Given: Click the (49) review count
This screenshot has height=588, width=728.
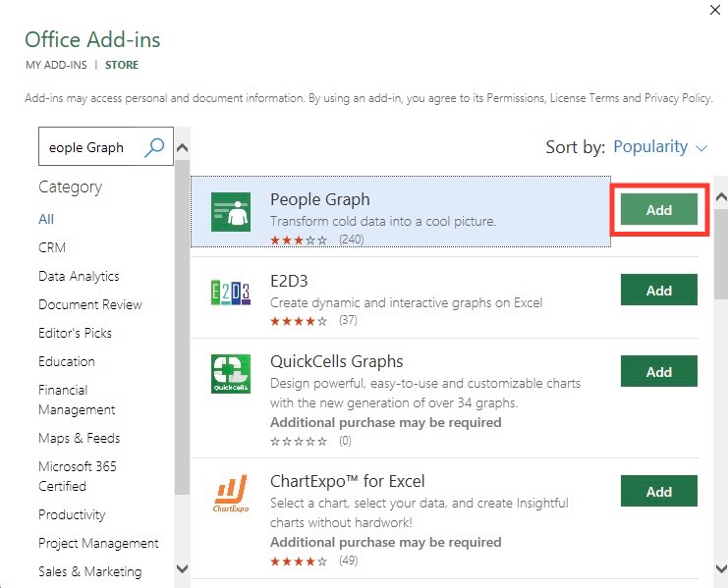Looking at the screenshot, I should click(x=348, y=561).
